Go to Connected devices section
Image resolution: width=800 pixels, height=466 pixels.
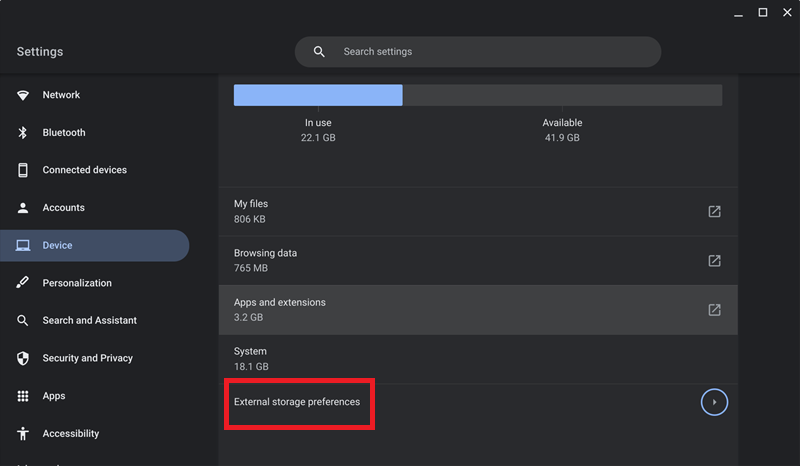(x=85, y=170)
